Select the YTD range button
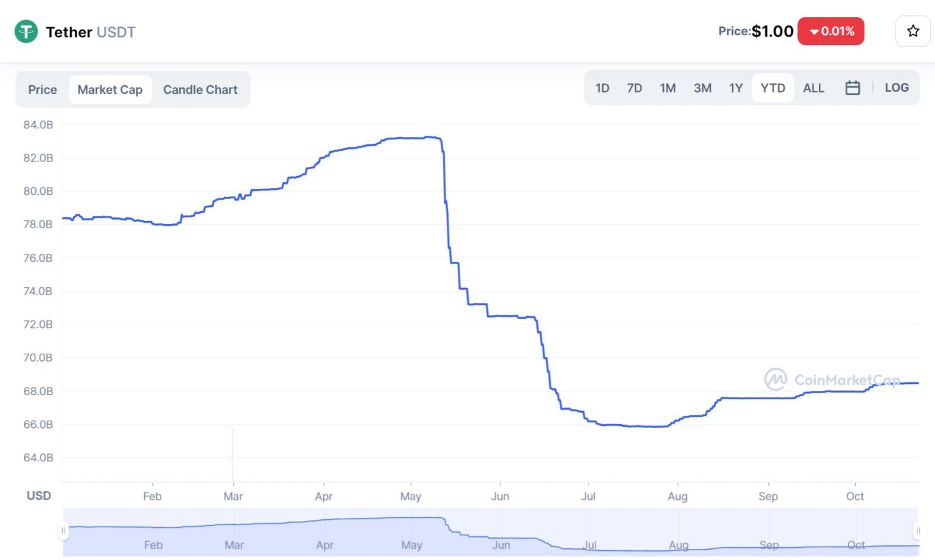This screenshot has height=560, width=935. click(772, 88)
